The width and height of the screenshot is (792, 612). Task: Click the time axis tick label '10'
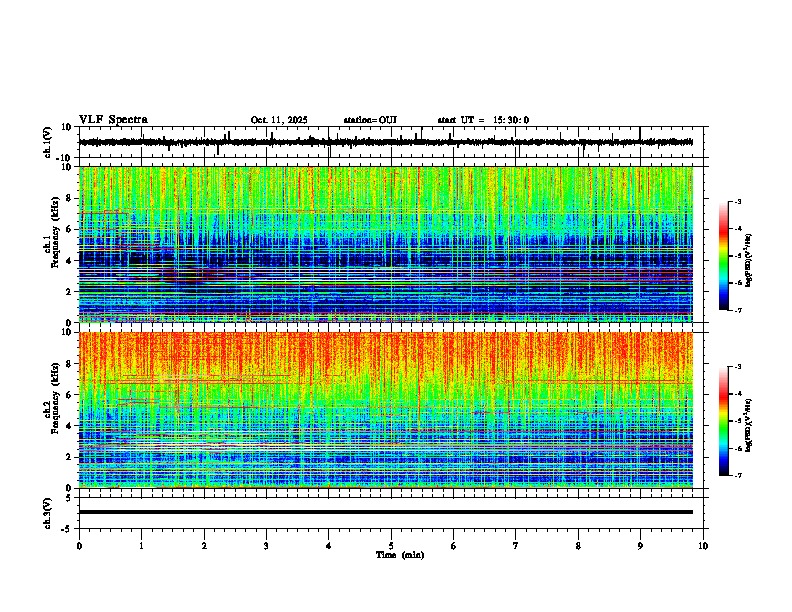pyautogui.click(x=703, y=546)
